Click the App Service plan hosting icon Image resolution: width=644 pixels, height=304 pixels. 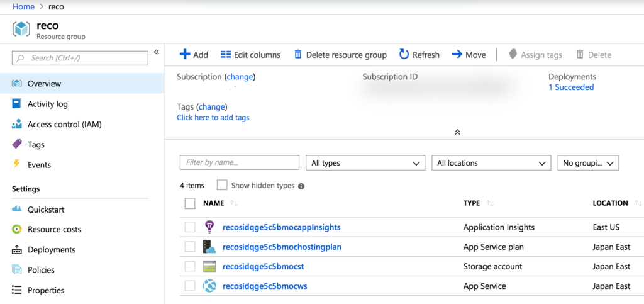coord(209,247)
